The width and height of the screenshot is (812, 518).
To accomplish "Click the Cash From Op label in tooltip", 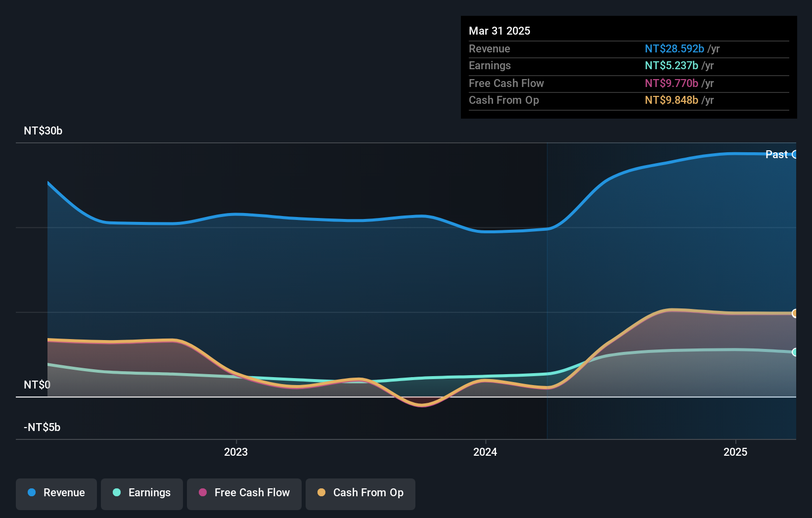I will (x=504, y=100).
